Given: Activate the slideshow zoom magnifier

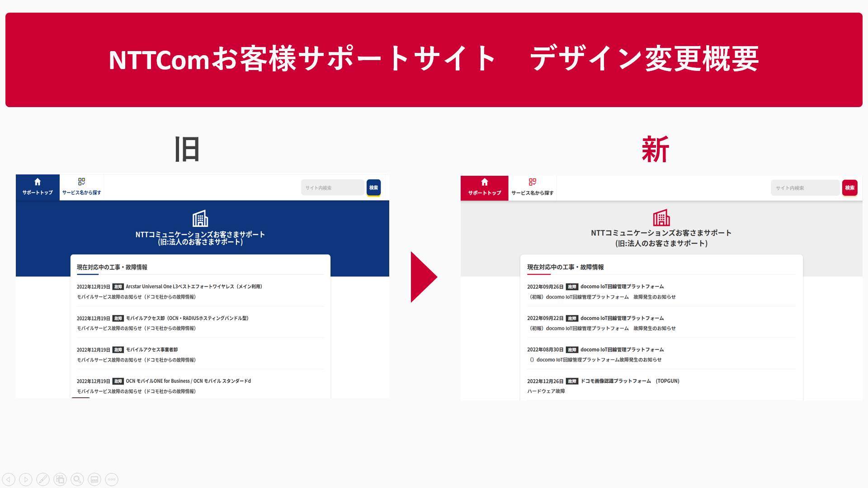Looking at the screenshot, I should (77, 479).
